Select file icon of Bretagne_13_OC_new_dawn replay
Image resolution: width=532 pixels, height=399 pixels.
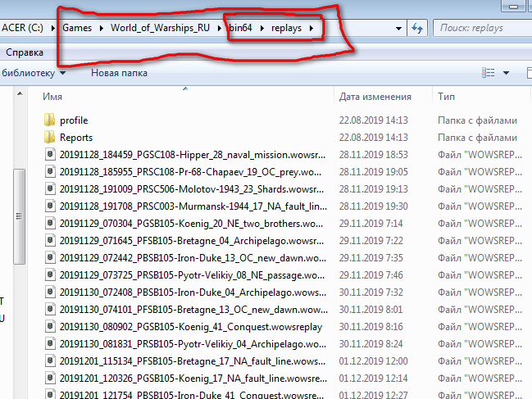click(x=50, y=309)
